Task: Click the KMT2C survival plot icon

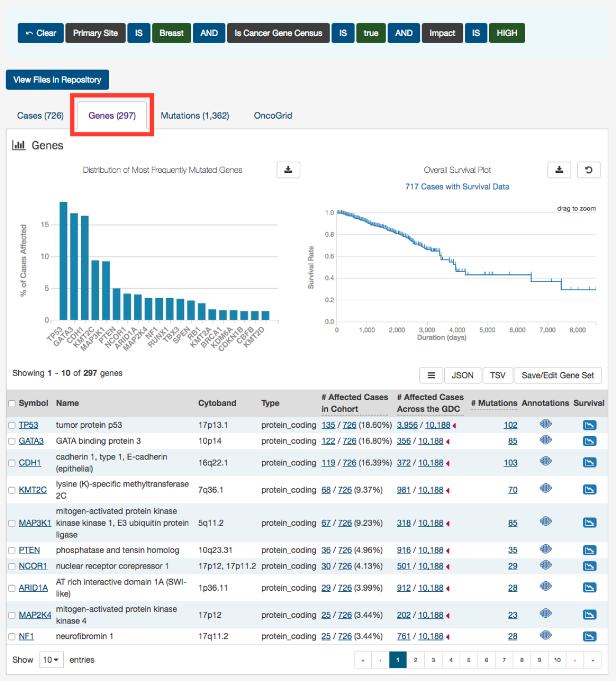Action: [x=589, y=490]
